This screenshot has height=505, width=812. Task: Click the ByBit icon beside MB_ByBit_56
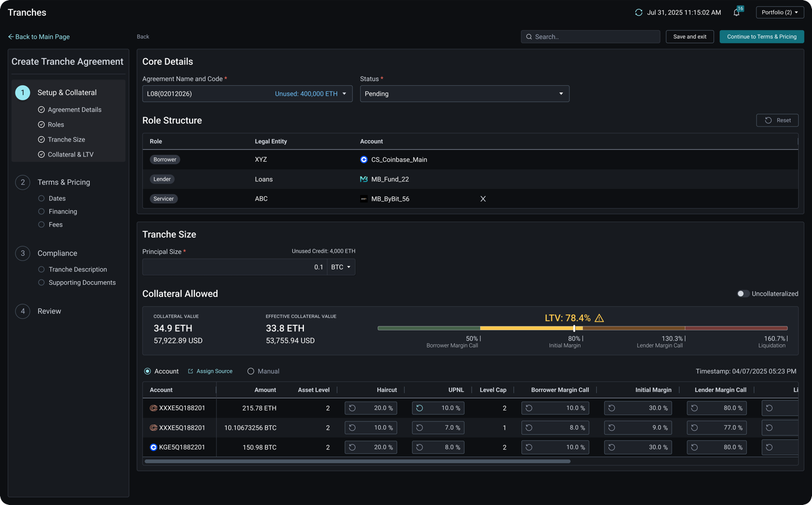tap(364, 199)
